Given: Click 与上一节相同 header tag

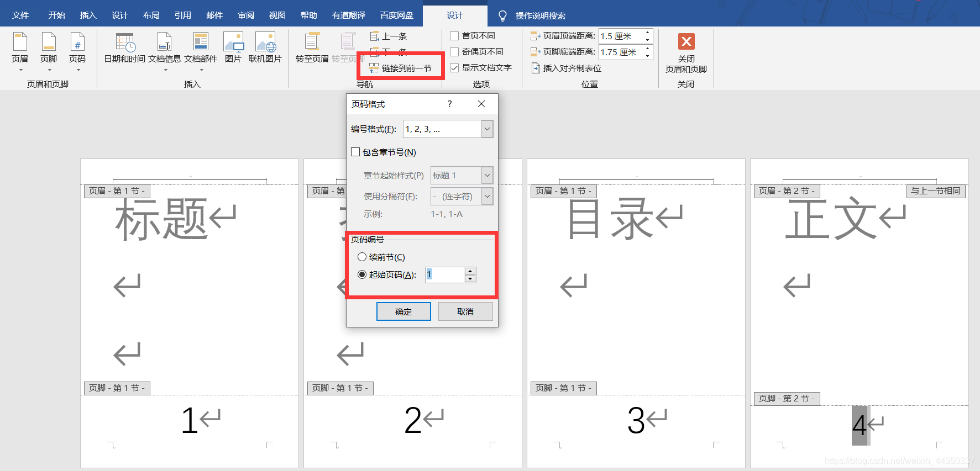Looking at the screenshot, I should coord(936,191).
